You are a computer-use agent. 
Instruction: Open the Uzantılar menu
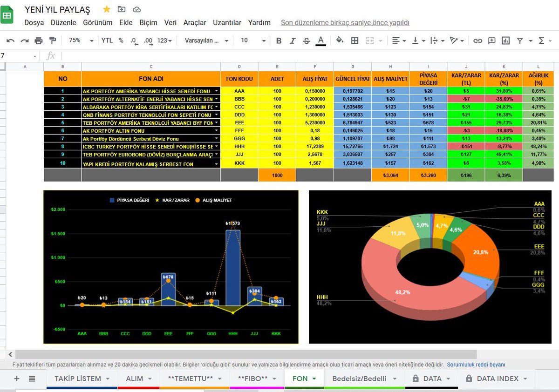click(x=227, y=22)
